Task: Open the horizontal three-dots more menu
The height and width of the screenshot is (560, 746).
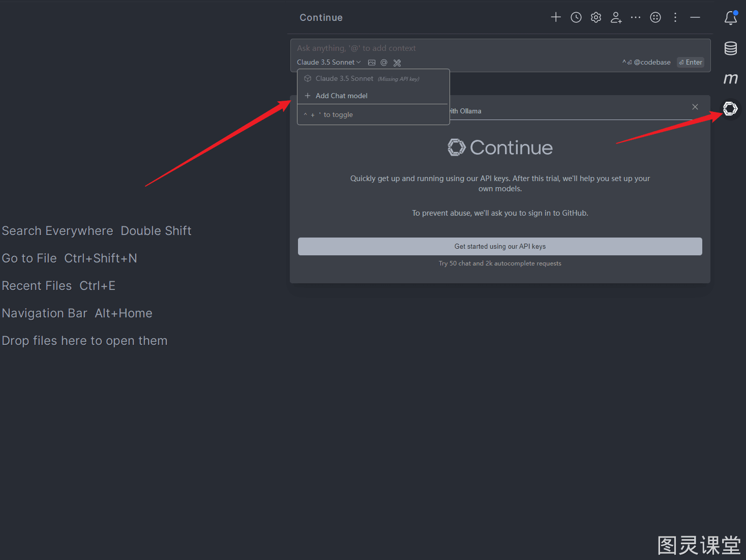Action: click(636, 17)
